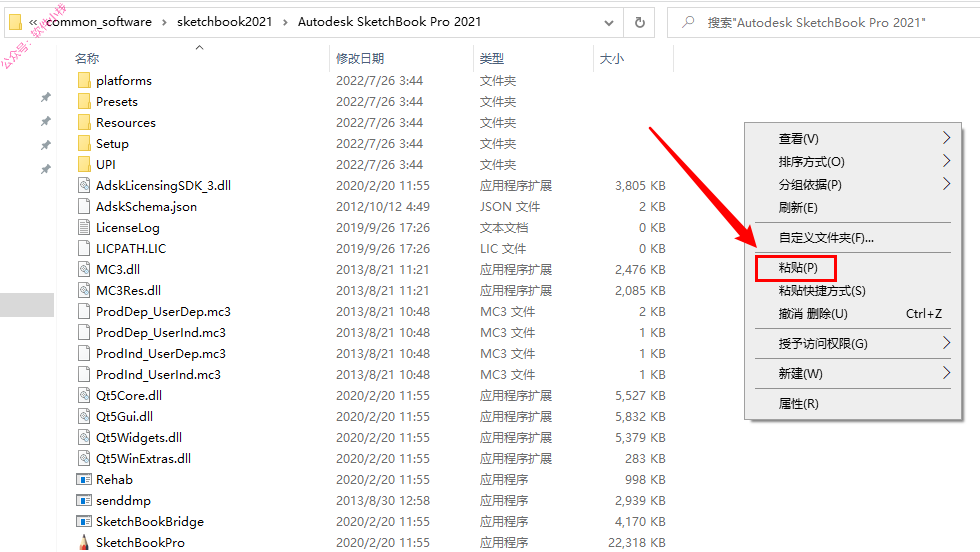Click the 998 KB size value
980x552 pixels.
pos(645,479)
